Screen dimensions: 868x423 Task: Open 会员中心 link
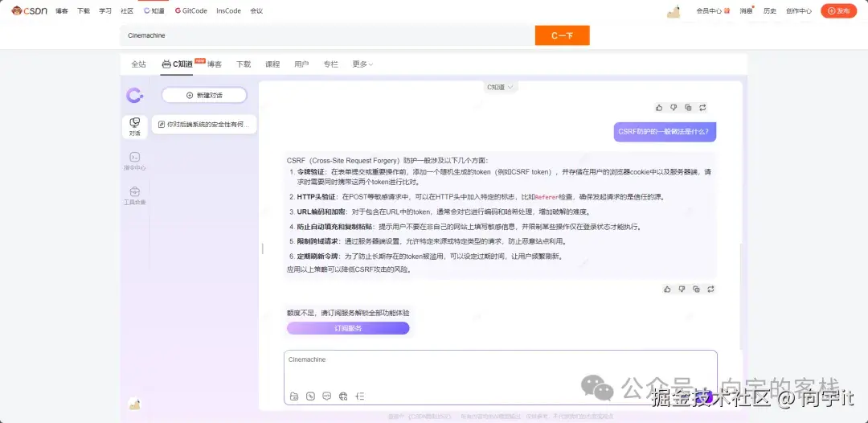point(709,10)
